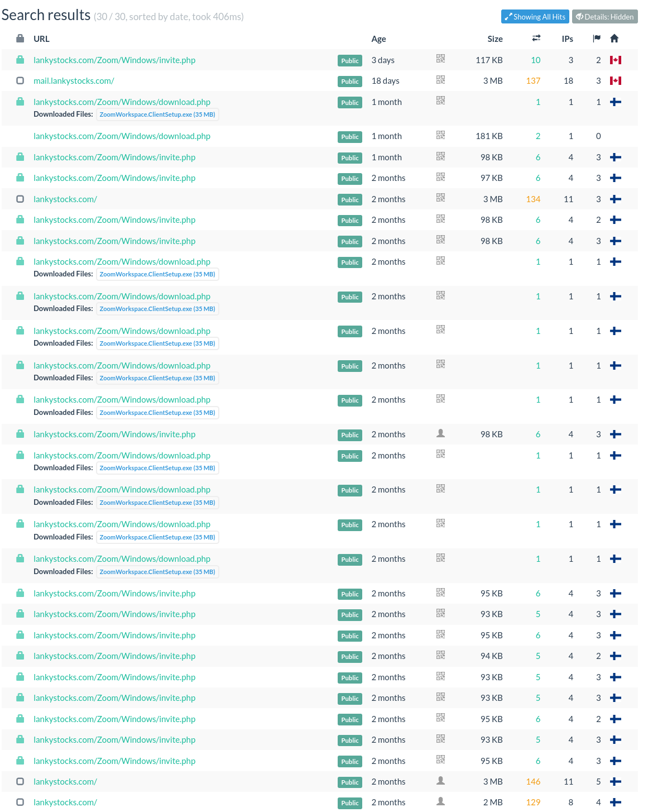
Task: Click the flag icon column header
Action: 597,39
